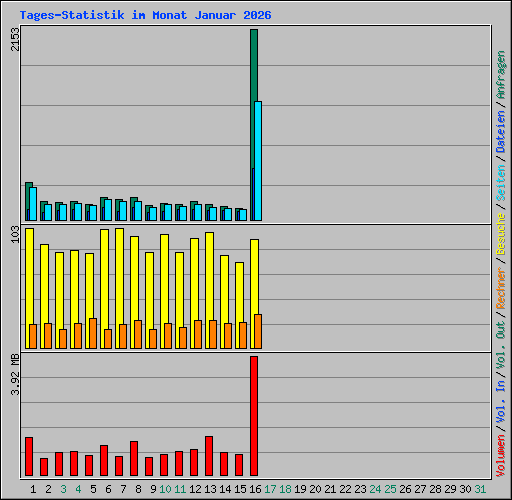The width and height of the screenshot is (512, 500).
Task: Click the cyan pages bar for day 1
Action: (x=33, y=204)
